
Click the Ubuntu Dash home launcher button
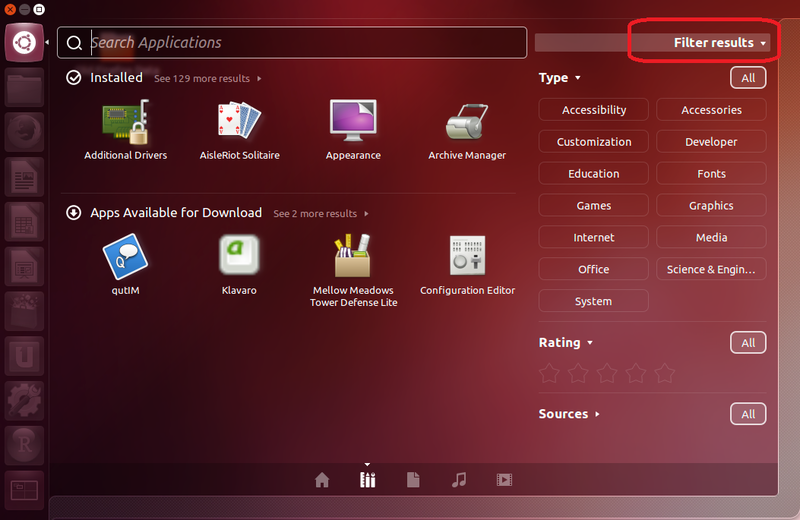pos(24,42)
